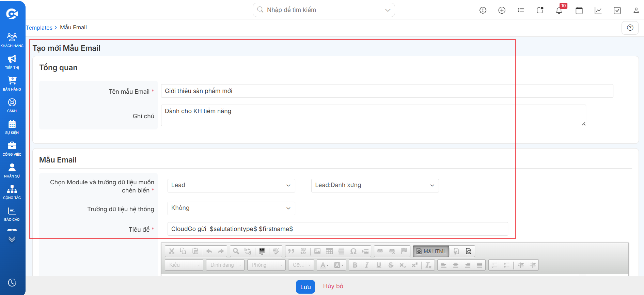Open the Phông font dropdown
Screen dimensions: 644x295
point(267,265)
